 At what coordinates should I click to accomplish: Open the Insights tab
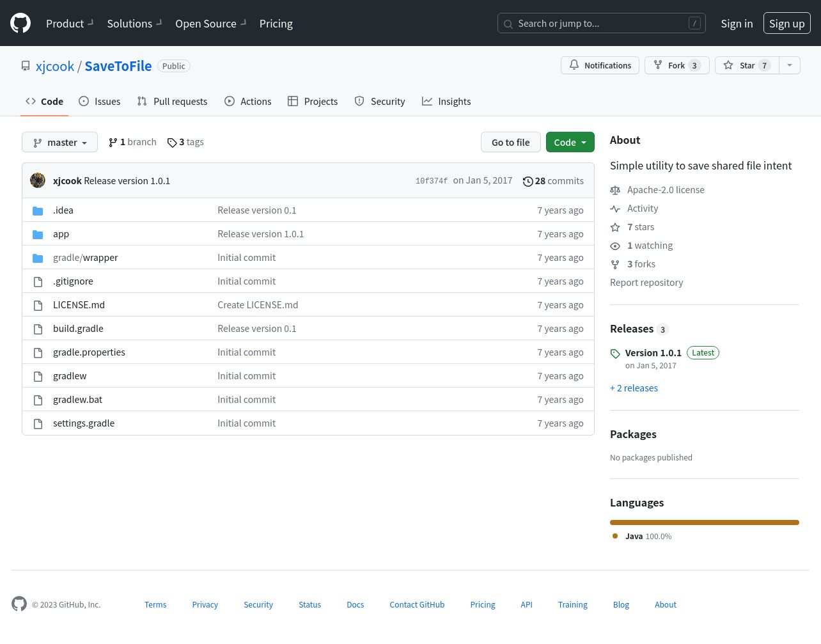[446, 102]
